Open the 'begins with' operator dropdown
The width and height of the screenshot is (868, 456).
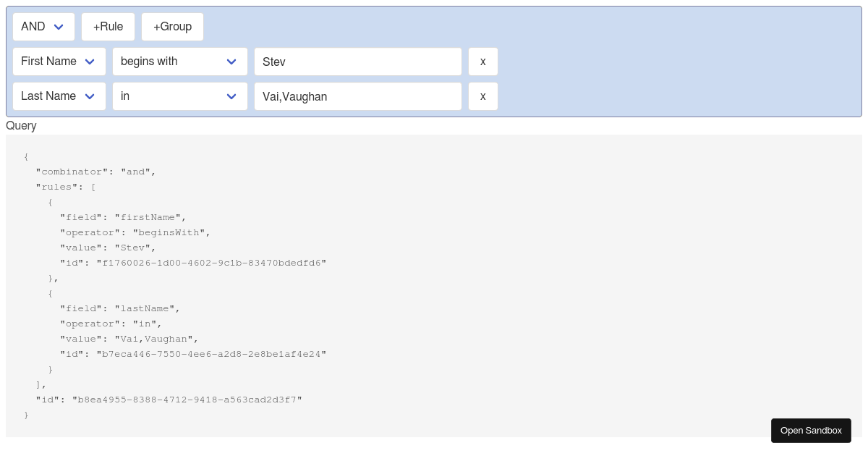[180, 62]
